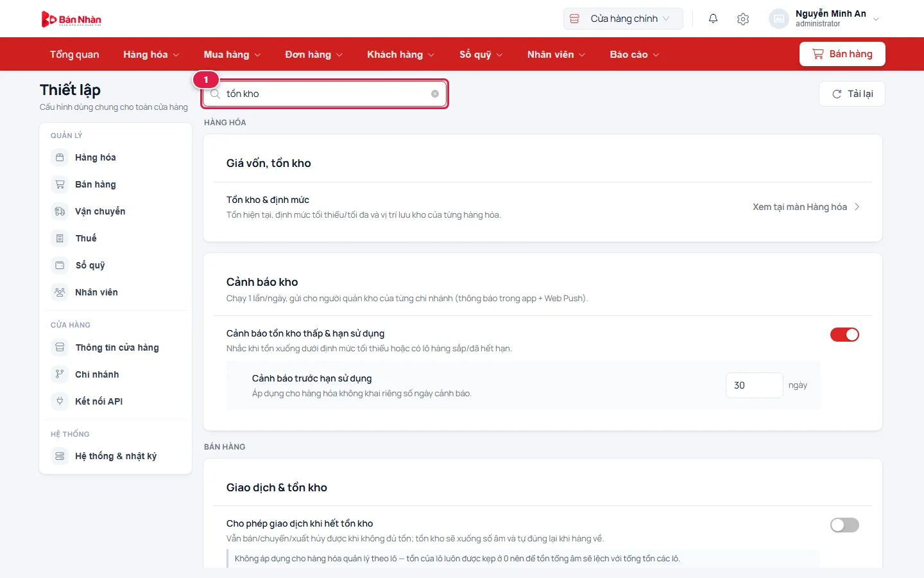Screen dimensions: 924x578
Task: Expand the Cửa hàng chính store dropdown
Action: click(x=623, y=19)
